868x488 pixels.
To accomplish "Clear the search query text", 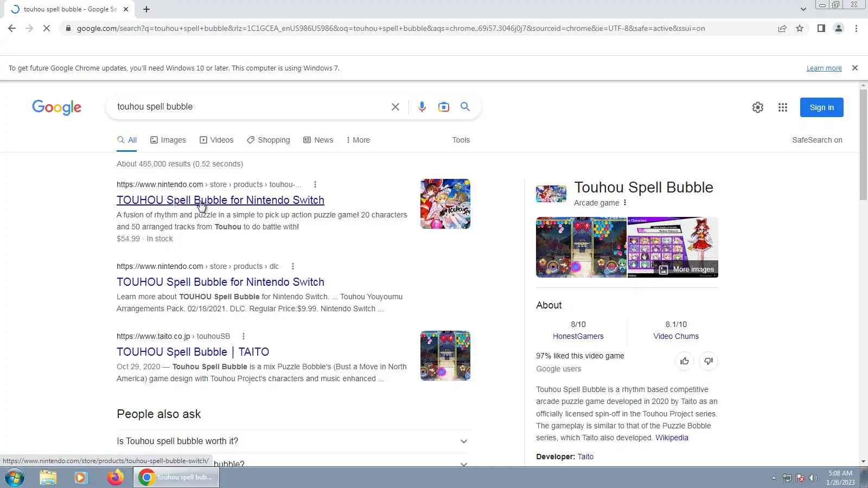I will (395, 107).
